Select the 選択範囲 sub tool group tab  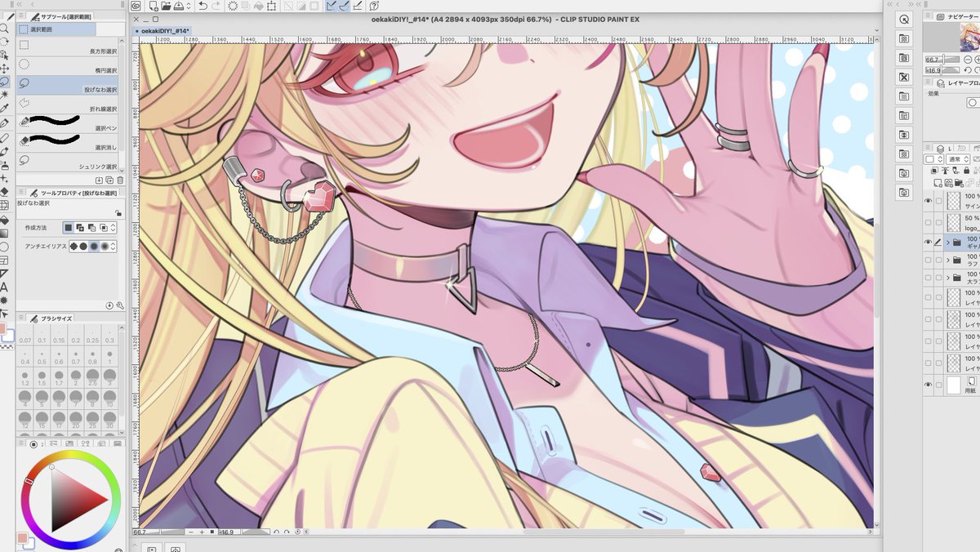point(56,29)
